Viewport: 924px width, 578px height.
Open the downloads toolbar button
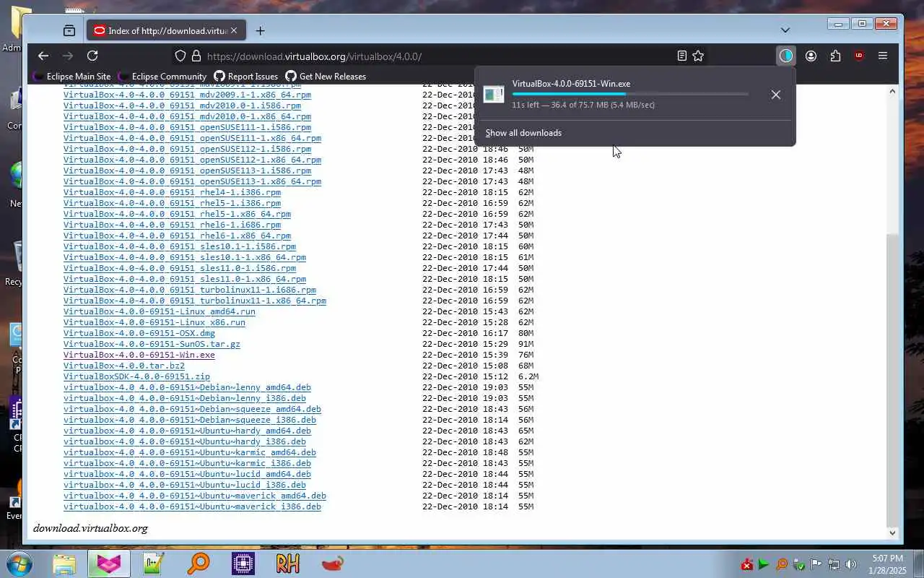(x=786, y=56)
